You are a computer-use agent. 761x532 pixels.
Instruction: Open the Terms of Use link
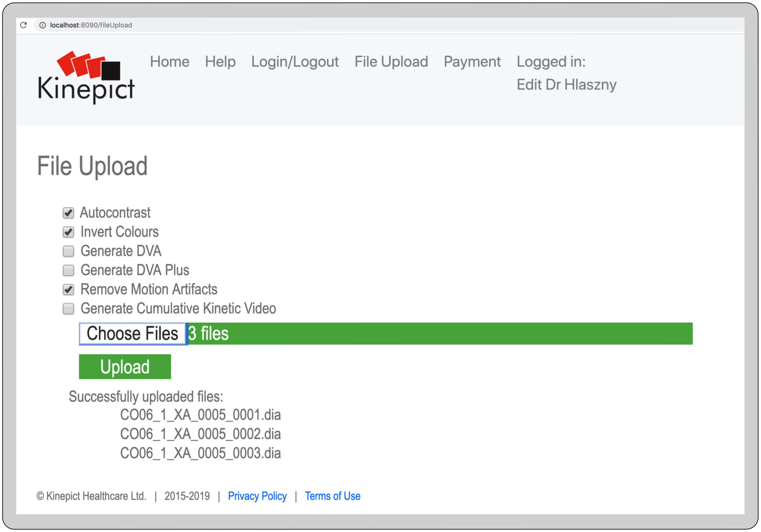(x=332, y=496)
